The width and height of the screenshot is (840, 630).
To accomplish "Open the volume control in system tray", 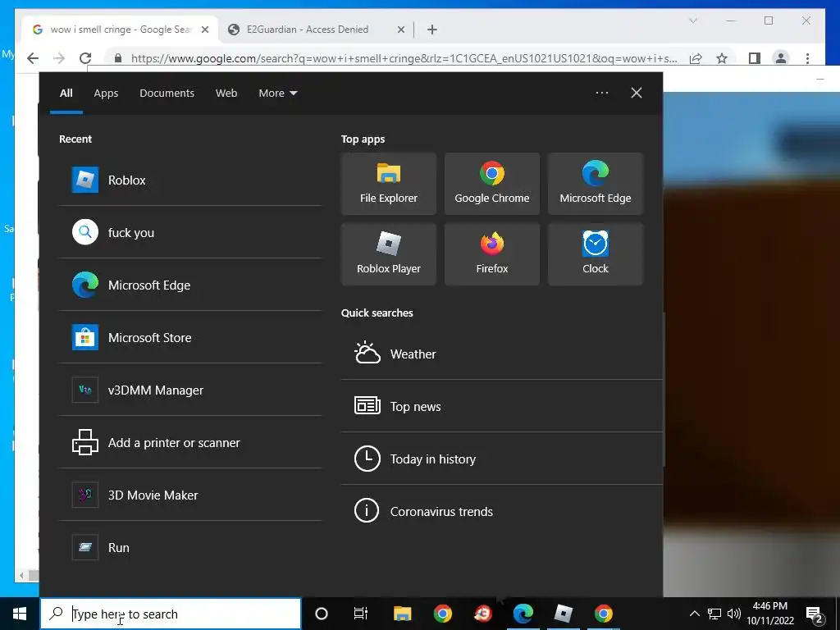I will click(x=734, y=614).
